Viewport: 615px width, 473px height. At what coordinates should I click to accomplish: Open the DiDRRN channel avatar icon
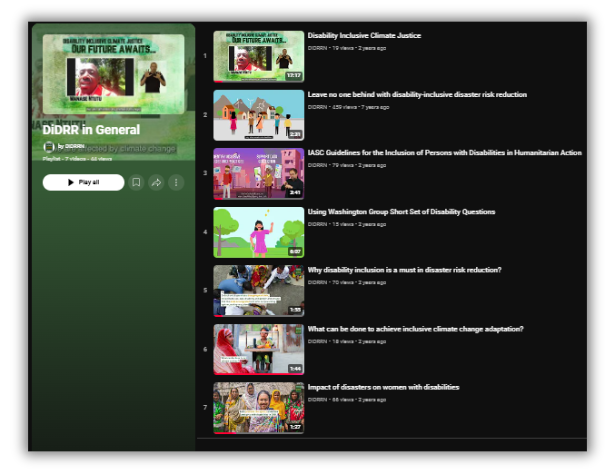coord(49,147)
